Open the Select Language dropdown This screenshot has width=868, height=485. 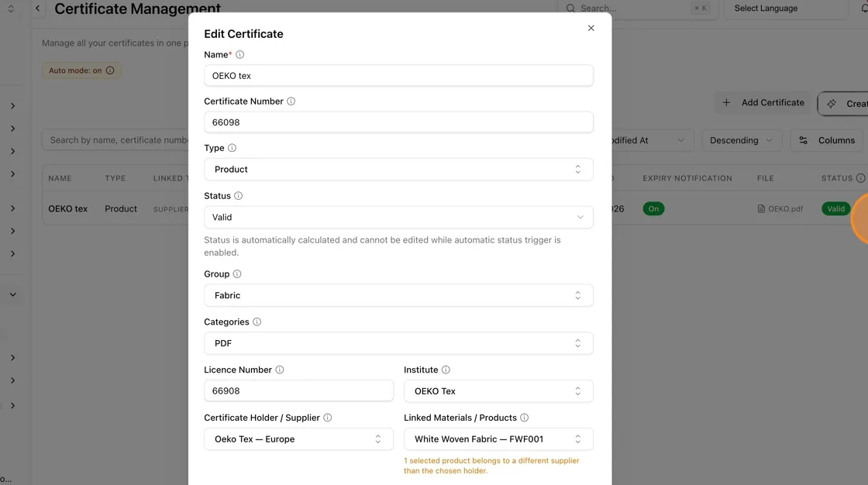coord(786,9)
